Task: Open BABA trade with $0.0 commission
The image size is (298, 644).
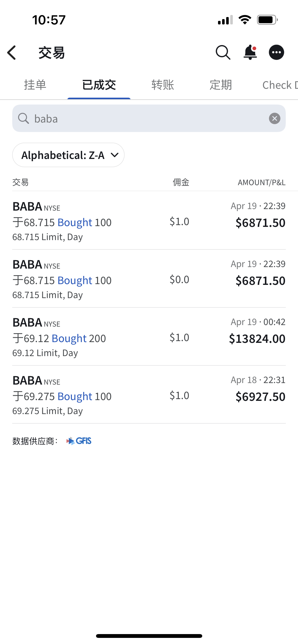Action: (x=149, y=279)
